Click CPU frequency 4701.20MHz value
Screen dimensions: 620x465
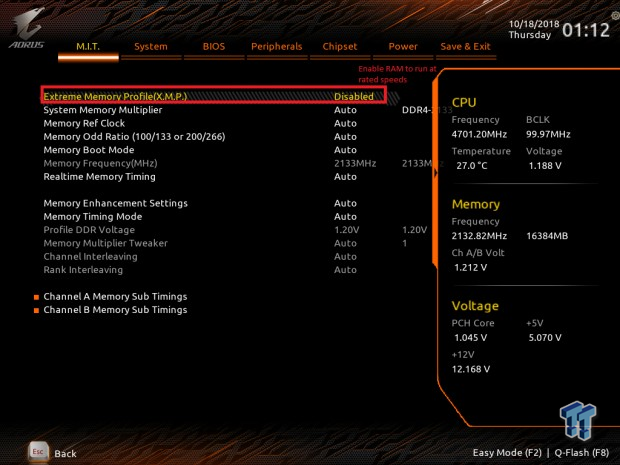[x=479, y=134]
